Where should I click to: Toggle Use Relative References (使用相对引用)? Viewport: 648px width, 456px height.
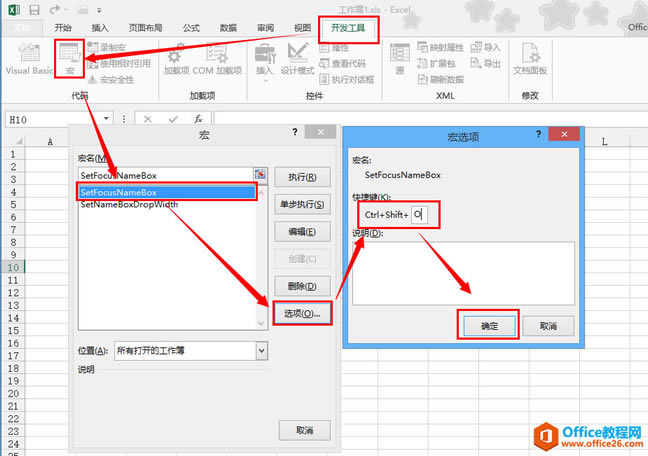click(x=119, y=63)
